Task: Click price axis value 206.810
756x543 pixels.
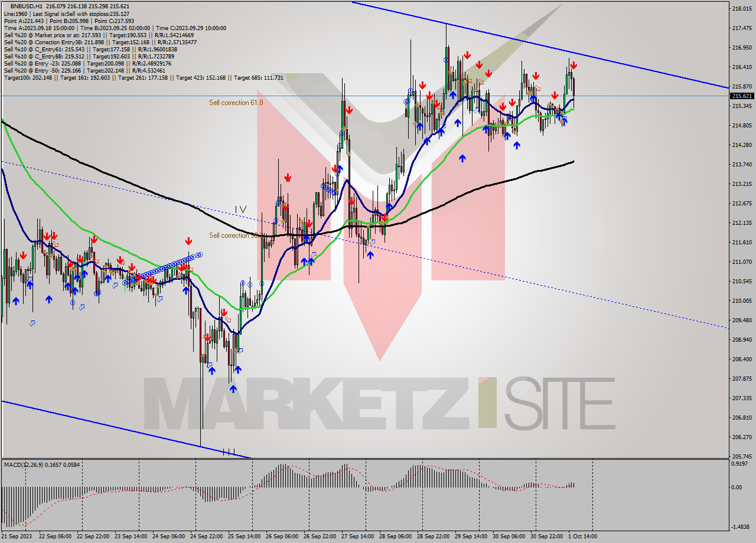Action: (741, 418)
